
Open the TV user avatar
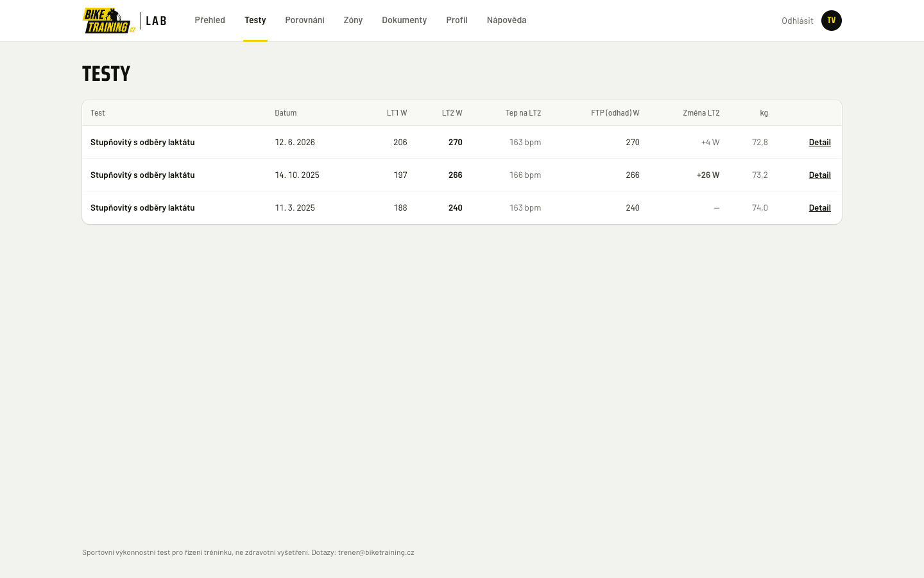[x=832, y=21]
